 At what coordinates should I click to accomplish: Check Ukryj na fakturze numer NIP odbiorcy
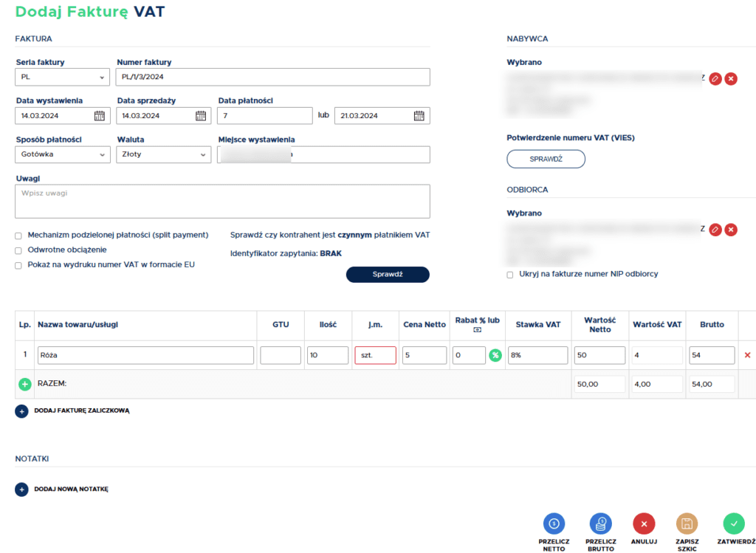click(510, 275)
